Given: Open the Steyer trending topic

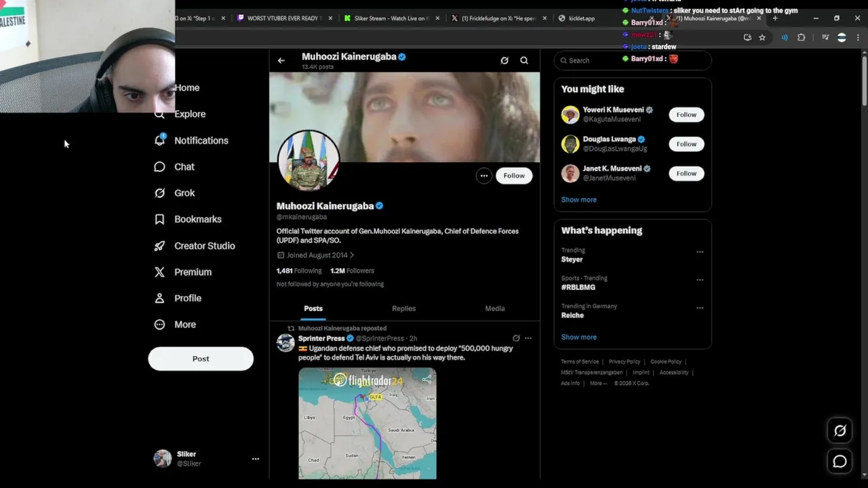Looking at the screenshot, I should (x=572, y=260).
